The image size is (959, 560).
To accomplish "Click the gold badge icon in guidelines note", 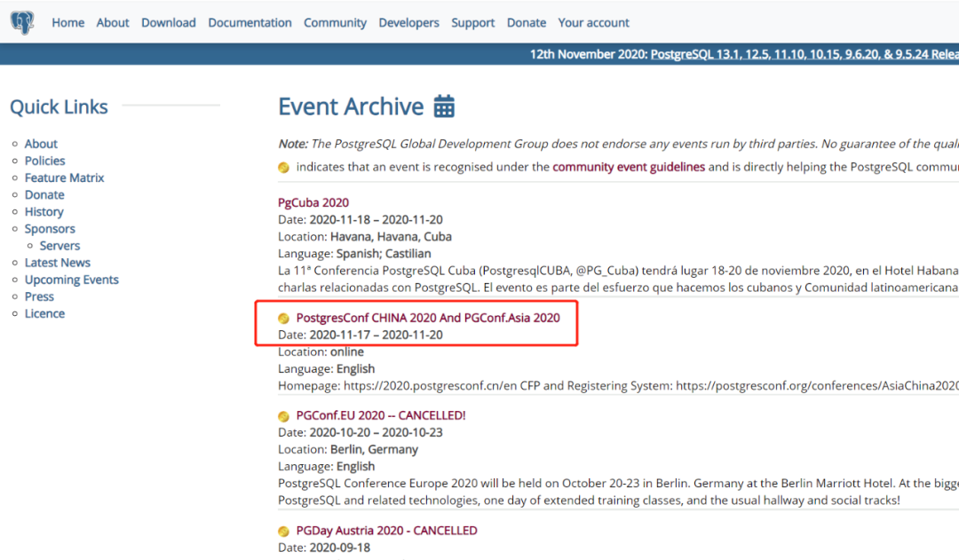I will [284, 167].
